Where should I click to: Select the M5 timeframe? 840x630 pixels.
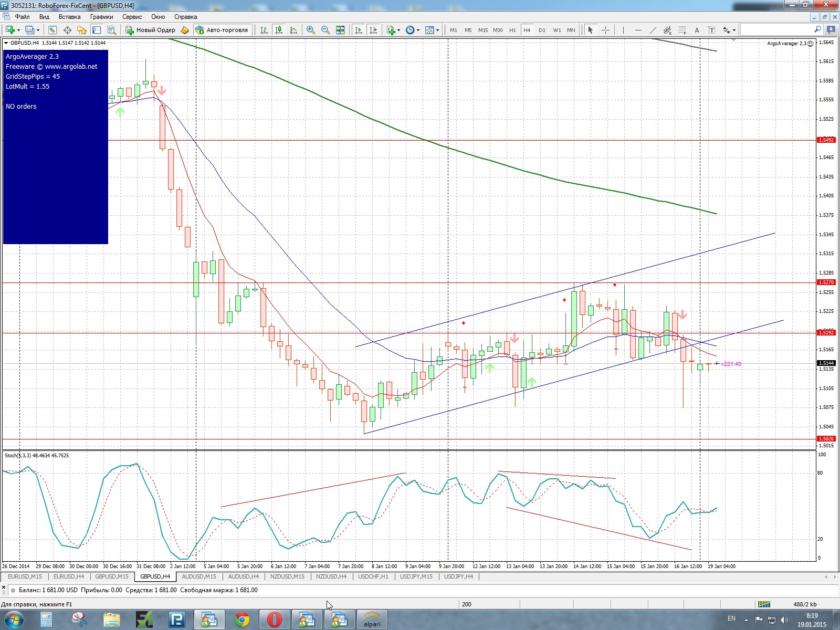tap(468, 30)
